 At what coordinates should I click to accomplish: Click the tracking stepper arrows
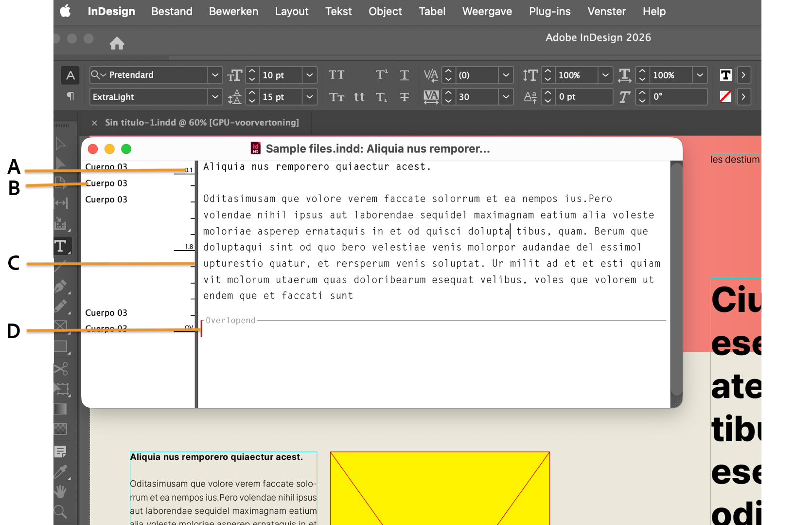448,97
